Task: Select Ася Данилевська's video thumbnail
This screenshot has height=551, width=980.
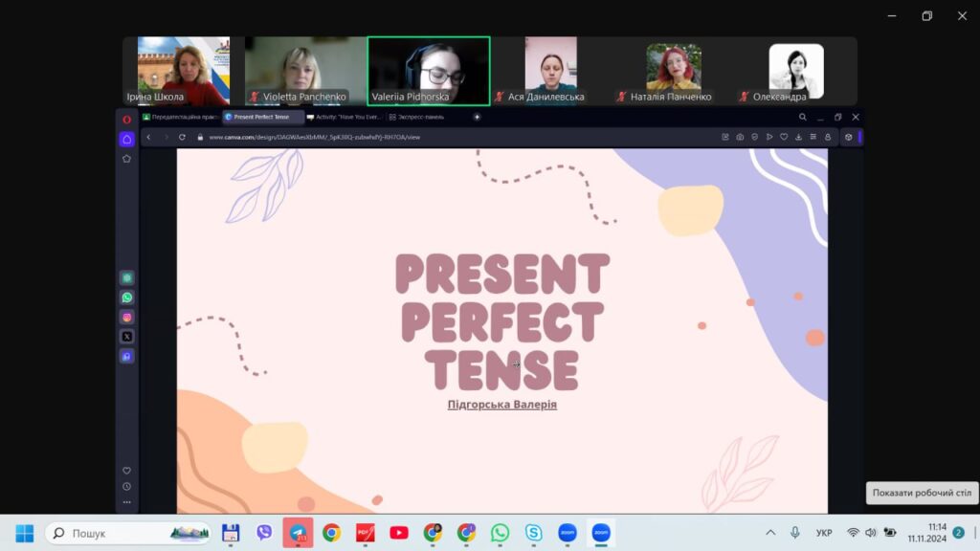Action: (x=550, y=71)
